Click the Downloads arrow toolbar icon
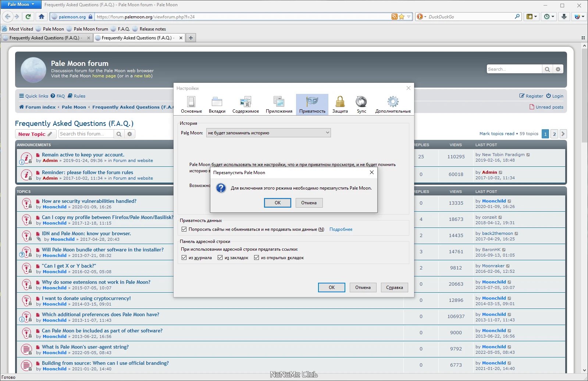Screen dimensions: 588x381 [x=564, y=17]
